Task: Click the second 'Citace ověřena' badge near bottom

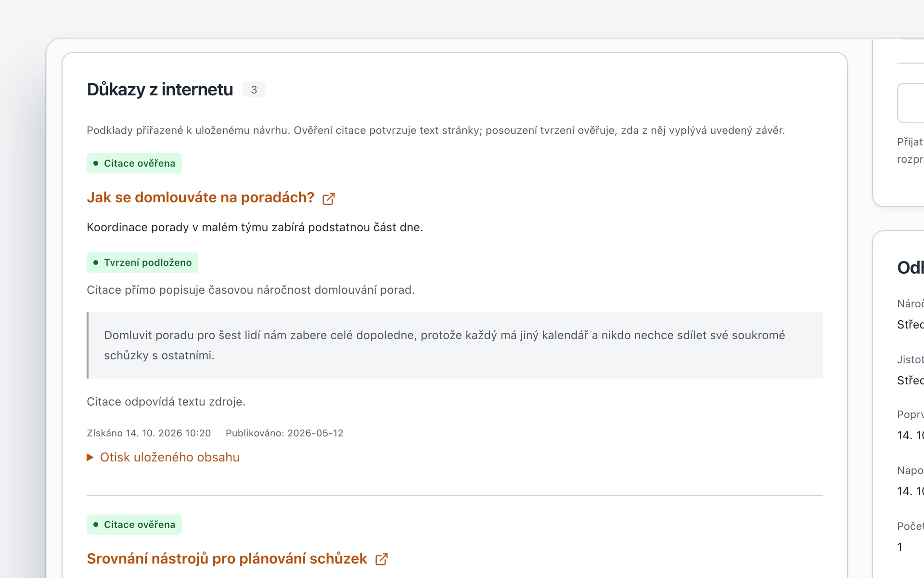Action: [x=134, y=525]
